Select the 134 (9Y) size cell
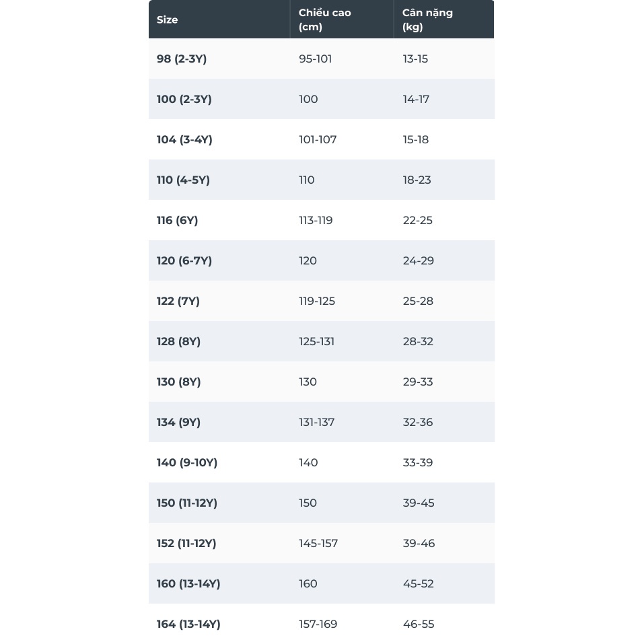This screenshot has width=644, height=644. [x=179, y=422]
